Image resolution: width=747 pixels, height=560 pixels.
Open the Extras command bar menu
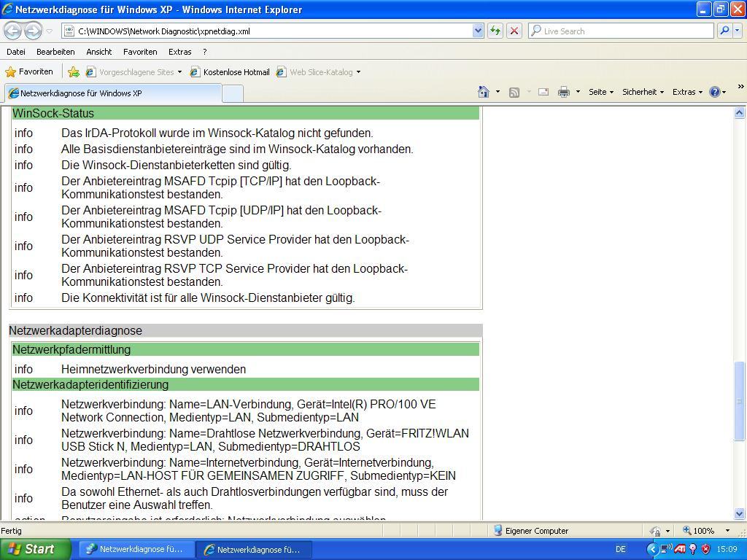pyautogui.click(x=687, y=92)
